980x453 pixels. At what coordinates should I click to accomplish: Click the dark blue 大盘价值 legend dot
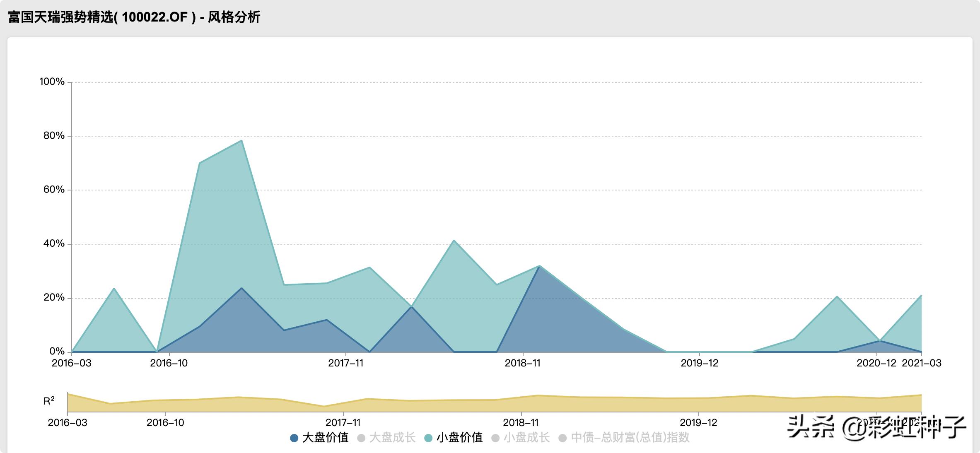tap(294, 438)
